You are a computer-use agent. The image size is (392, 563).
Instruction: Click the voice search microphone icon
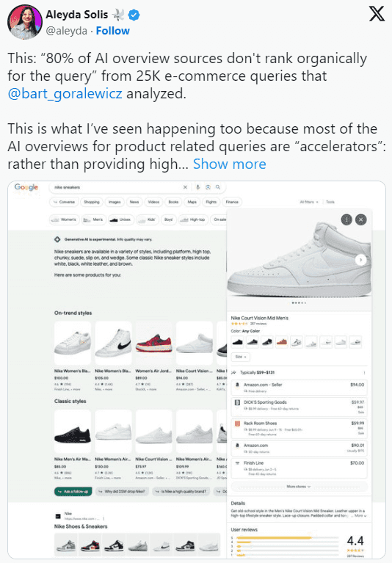(x=197, y=187)
